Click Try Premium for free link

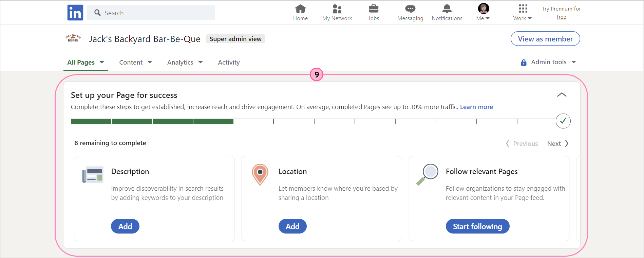point(561,13)
